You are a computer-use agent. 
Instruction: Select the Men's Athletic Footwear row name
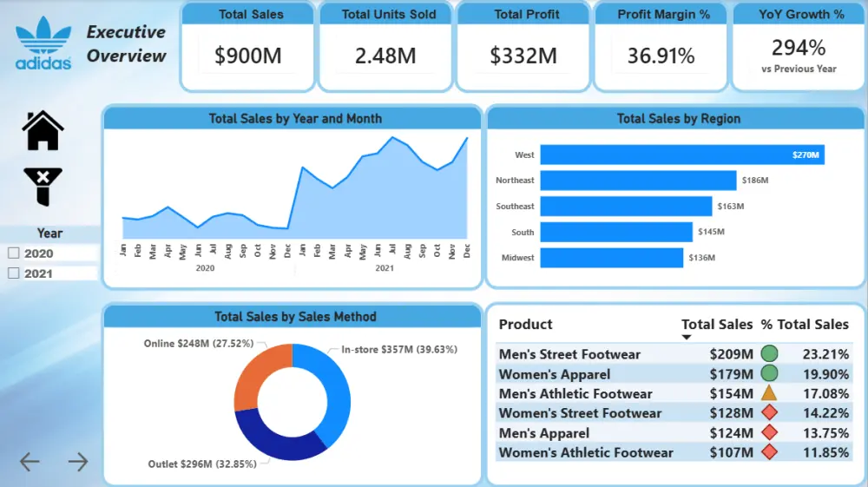coord(575,393)
